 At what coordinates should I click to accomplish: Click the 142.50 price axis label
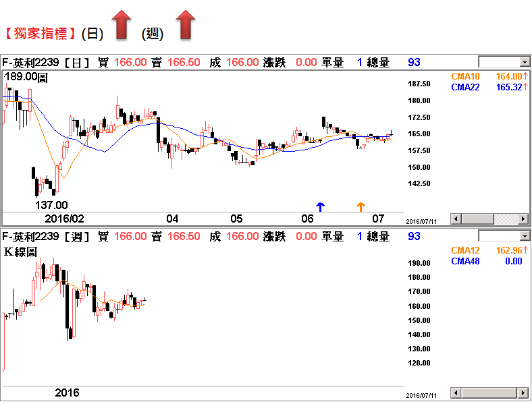(x=419, y=183)
